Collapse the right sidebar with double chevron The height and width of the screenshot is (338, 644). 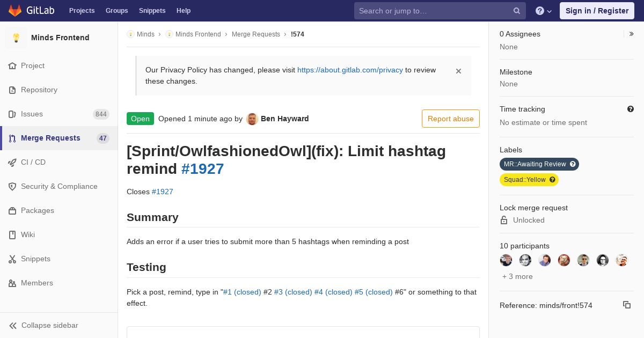632,34
